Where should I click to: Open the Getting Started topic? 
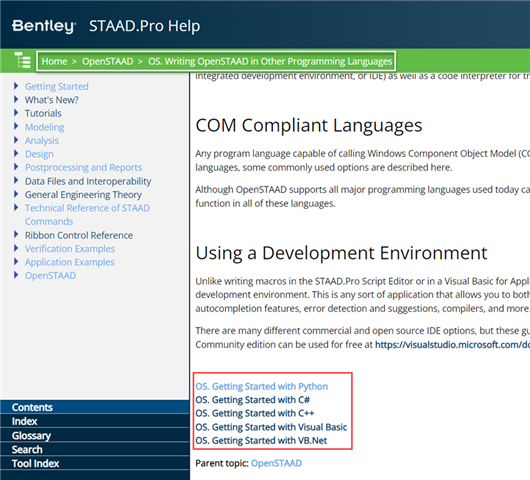57,87
